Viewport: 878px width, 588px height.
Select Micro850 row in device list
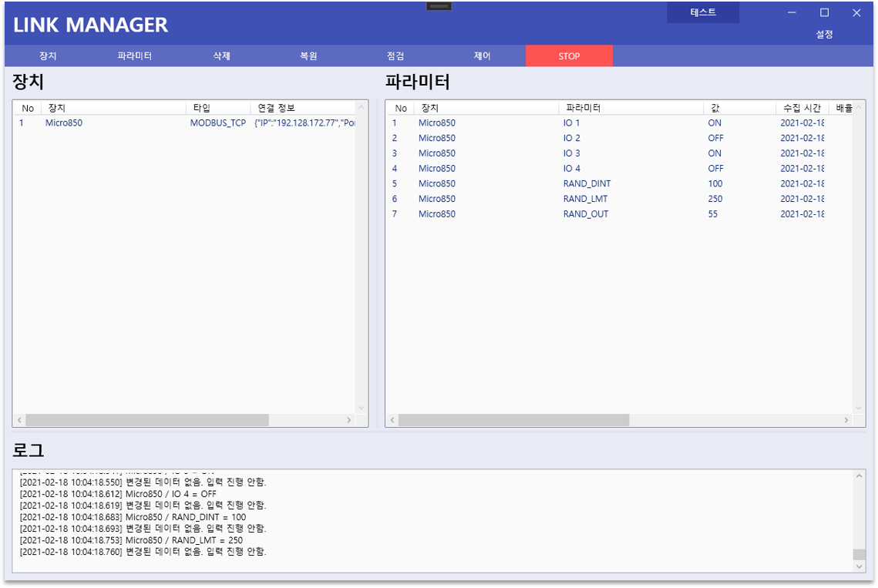[x=185, y=123]
